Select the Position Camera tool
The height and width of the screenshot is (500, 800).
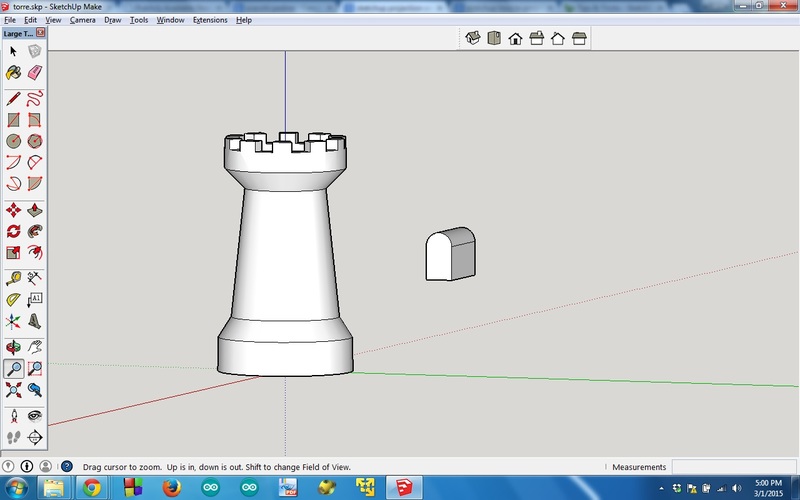click(13, 416)
